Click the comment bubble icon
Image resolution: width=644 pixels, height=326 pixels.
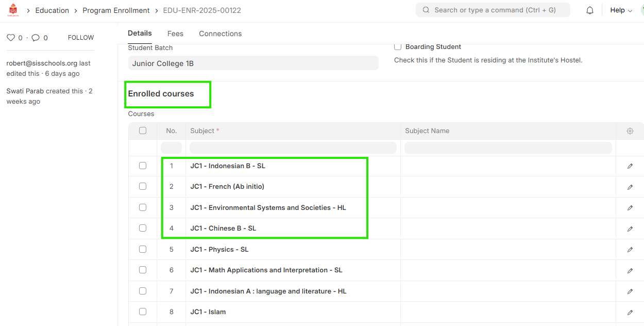pos(36,38)
